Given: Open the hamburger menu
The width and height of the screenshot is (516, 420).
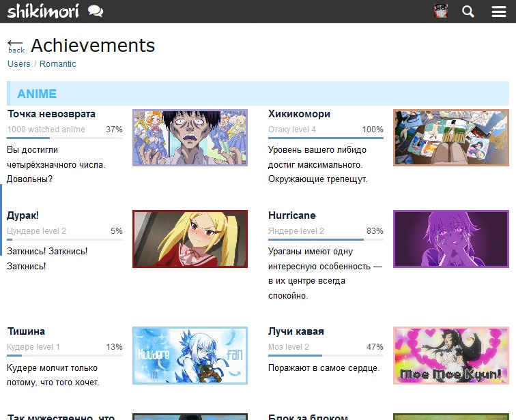Looking at the screenshot, I should (x=499, y=12).
